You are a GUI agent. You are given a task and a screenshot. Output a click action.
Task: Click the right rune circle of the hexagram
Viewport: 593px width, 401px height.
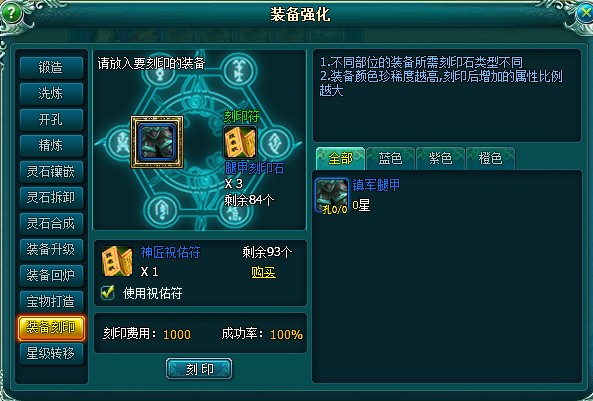(276, 143)
